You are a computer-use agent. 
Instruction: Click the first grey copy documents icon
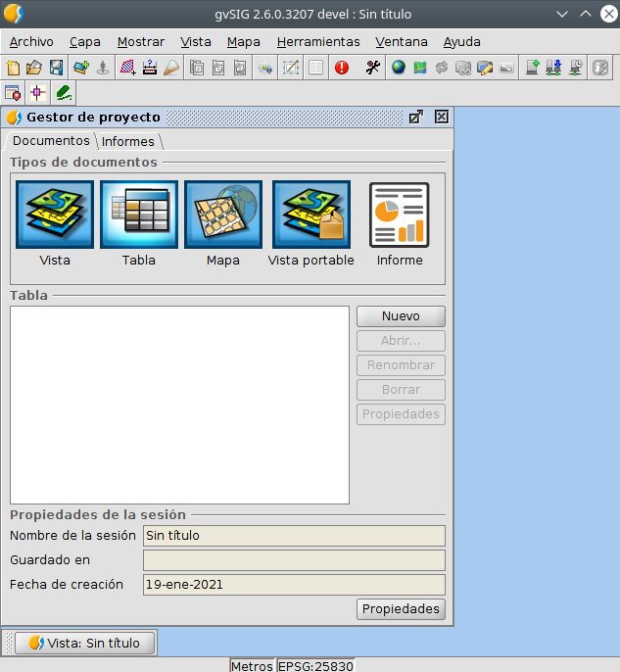196,68
